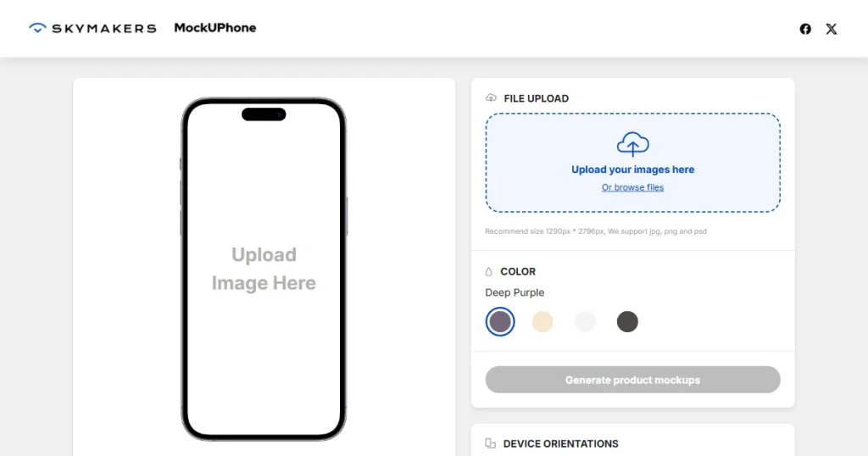Open the X (Twitter) icon link
The width and height of the screenshot is (868, 456).
tap(832, 29)
